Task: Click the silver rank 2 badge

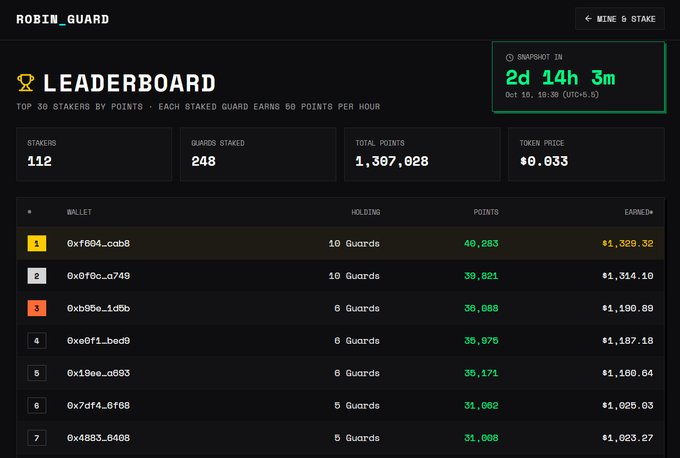Action: pyautogui.click(x=37, y=276)
